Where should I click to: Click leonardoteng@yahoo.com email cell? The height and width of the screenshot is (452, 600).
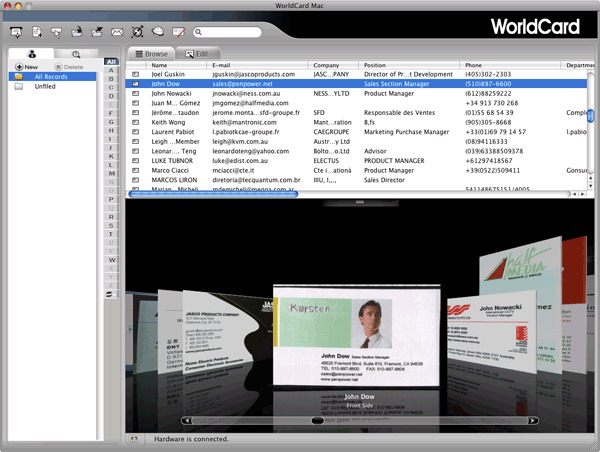[251, 151]
